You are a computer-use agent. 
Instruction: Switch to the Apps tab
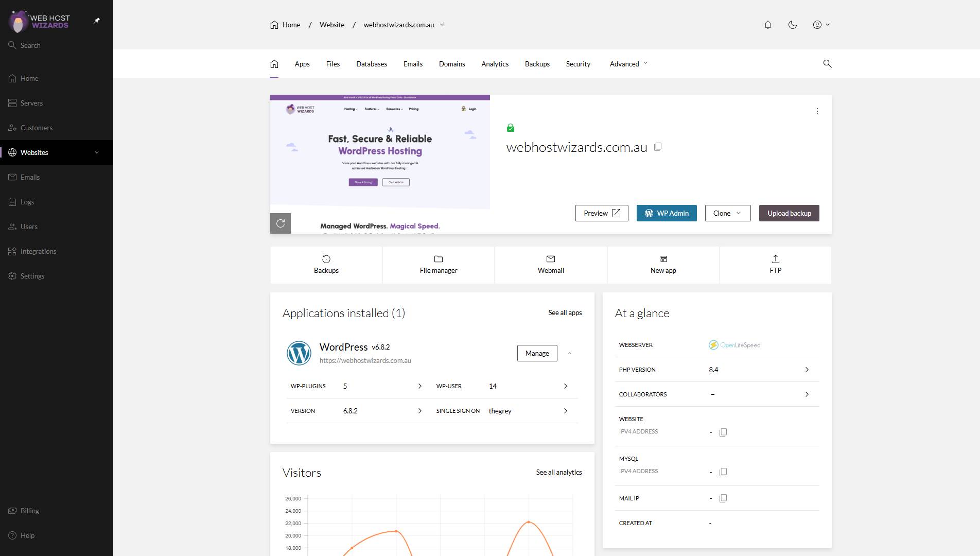coord(302,64)
